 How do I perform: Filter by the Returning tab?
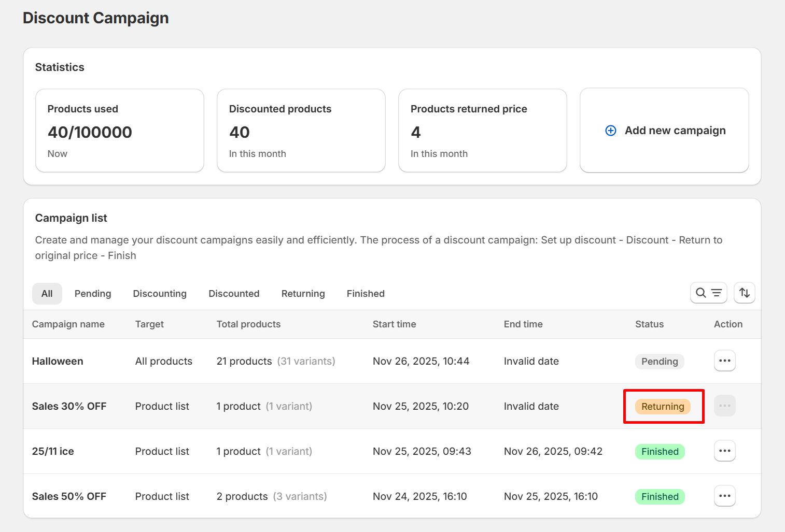coord(303,294)
